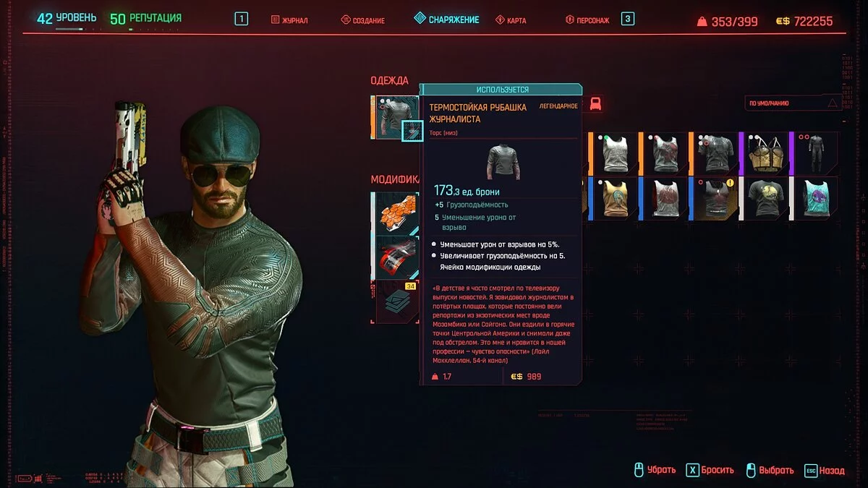
Task: Select the red cloth mod item
Action: tap(396, 256)
